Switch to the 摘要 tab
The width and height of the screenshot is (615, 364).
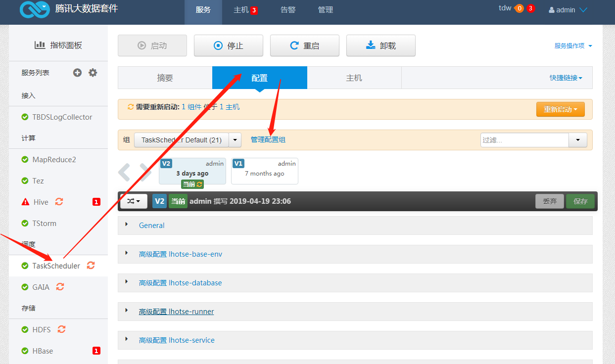point(165,78)
